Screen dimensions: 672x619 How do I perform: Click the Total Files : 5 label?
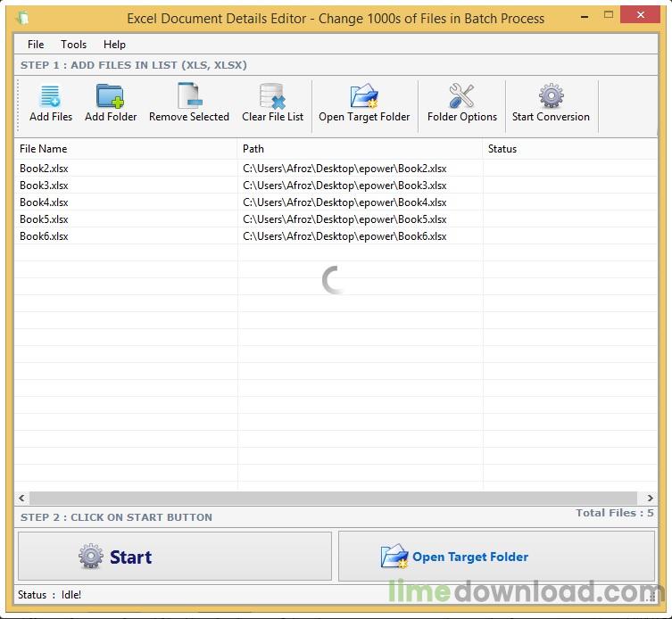click(615, 513)
